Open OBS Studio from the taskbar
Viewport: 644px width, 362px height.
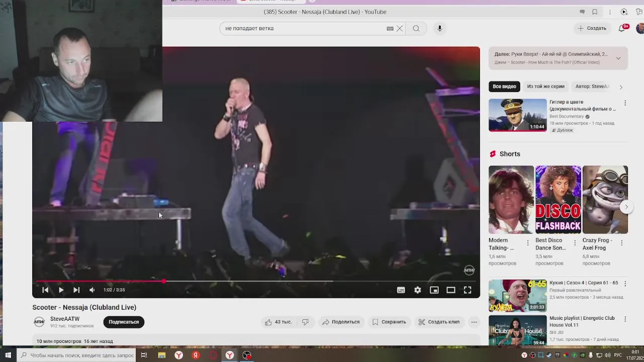247,355
